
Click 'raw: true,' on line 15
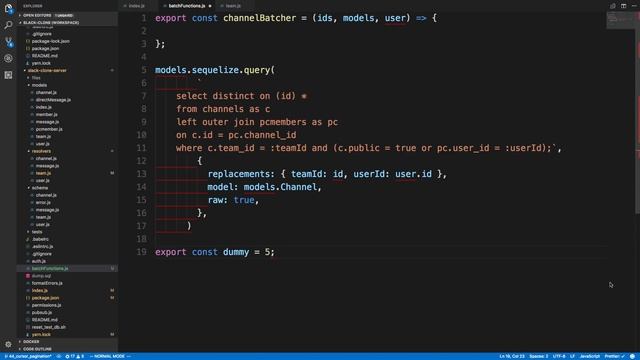click(233, 200)
